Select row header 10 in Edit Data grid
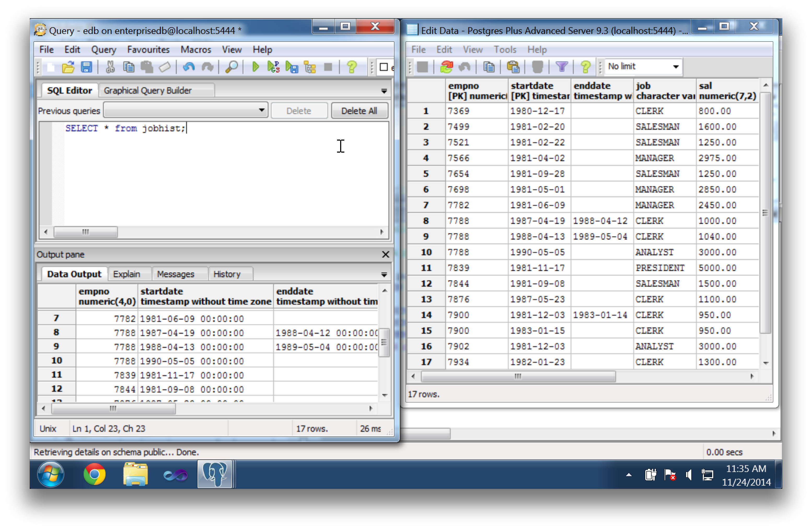The height and width of the screenshot is (530, 812). [426, 252]
